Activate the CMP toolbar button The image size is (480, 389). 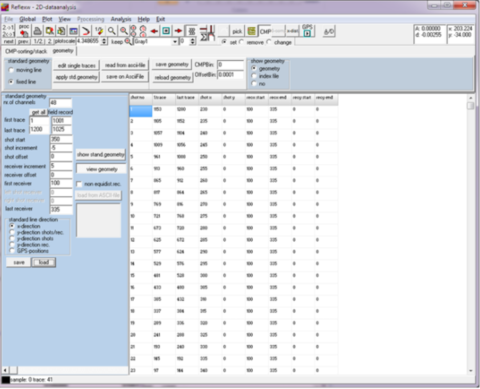[x=265, y=31]
